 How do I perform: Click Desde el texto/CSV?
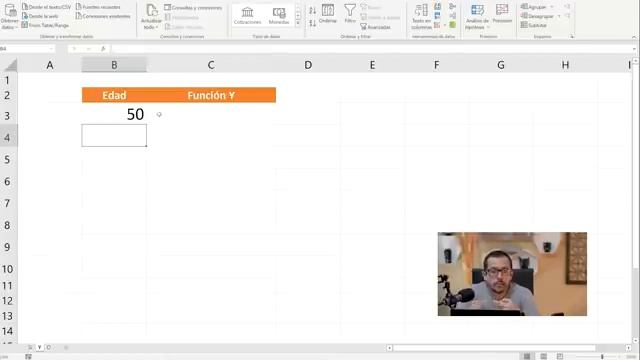pos(47,7)
